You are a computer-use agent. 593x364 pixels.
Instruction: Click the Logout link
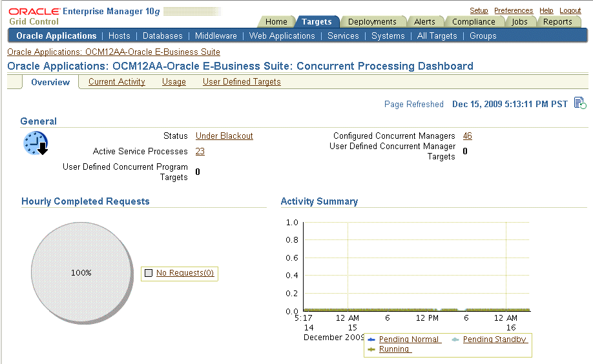pyautogui.click(x=570, y=10)
